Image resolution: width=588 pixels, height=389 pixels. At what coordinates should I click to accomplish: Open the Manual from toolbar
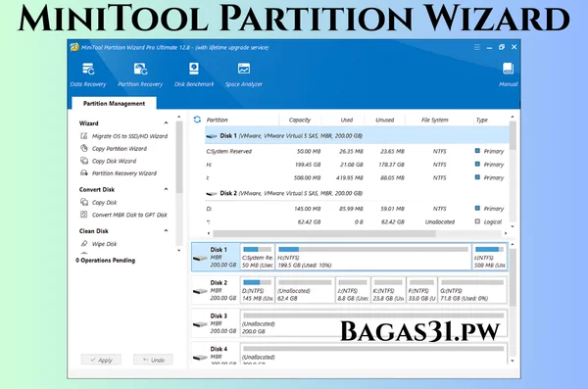point(508,75)
